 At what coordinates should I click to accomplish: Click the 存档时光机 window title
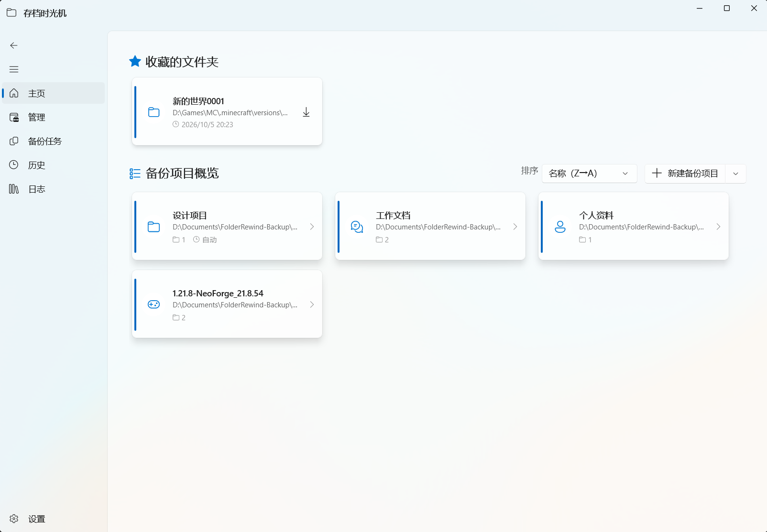45,13
